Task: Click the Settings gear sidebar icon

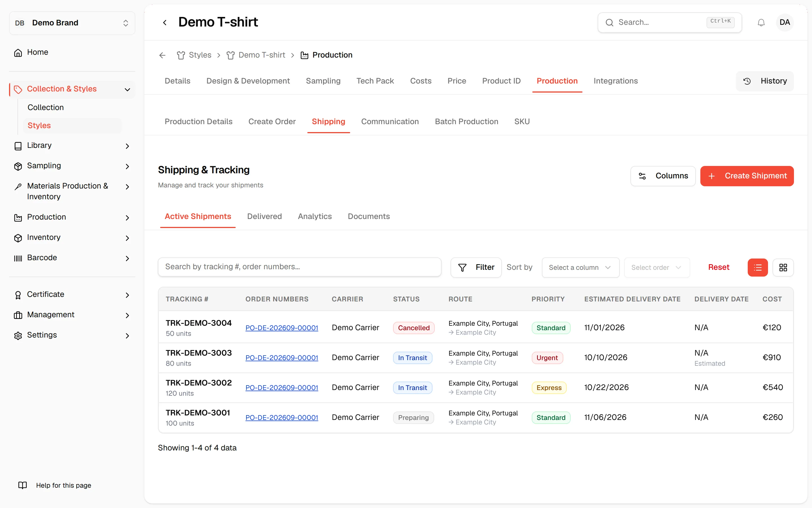Action: [x=18, y=335]
